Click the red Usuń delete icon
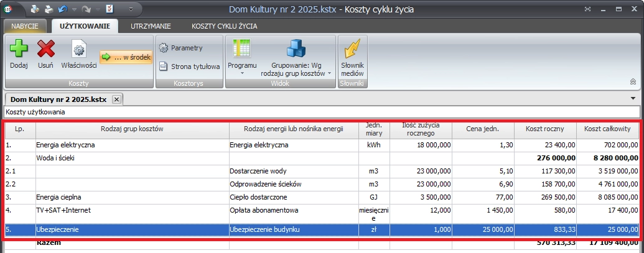Image resolution: width=644 pixels, height=253 pixels. pyautogui.click(x=45, y=50)
